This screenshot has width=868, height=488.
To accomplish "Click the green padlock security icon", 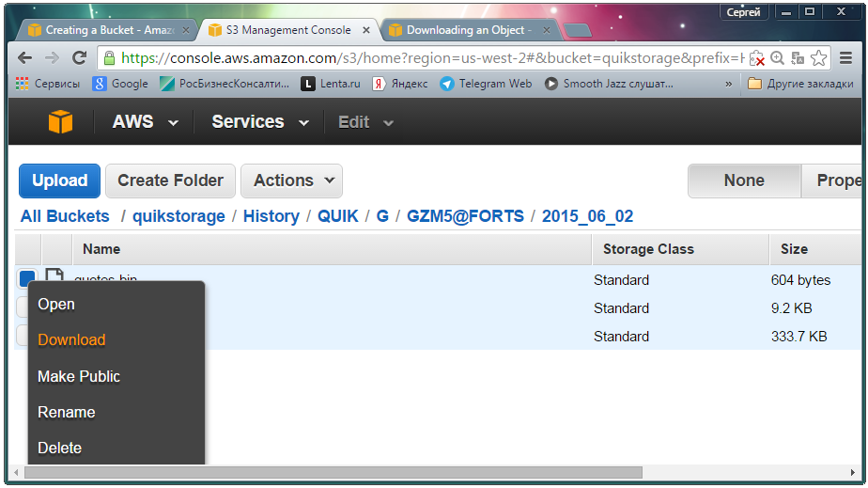I will 109,57.
